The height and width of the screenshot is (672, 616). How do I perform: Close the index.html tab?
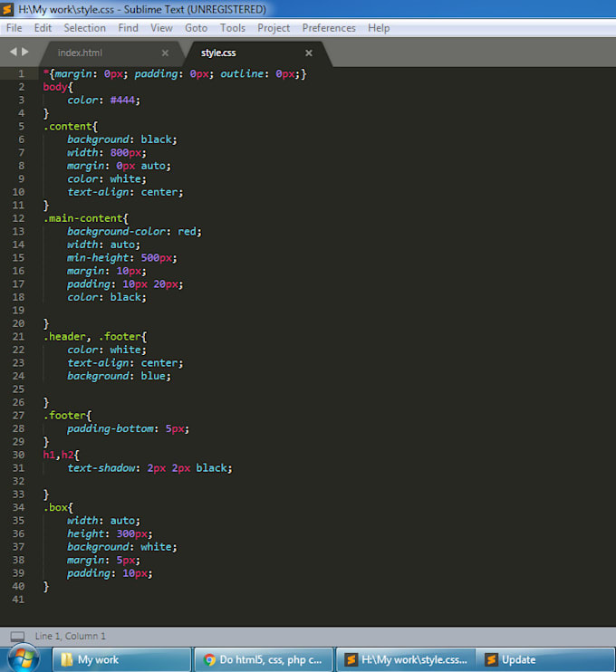[165, 53]
